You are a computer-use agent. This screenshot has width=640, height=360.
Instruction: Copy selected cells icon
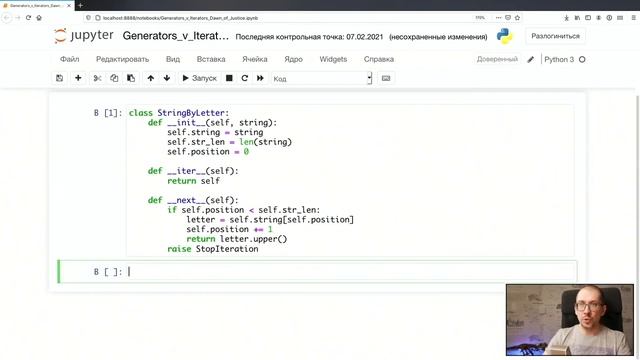click(x=114, y=78)
